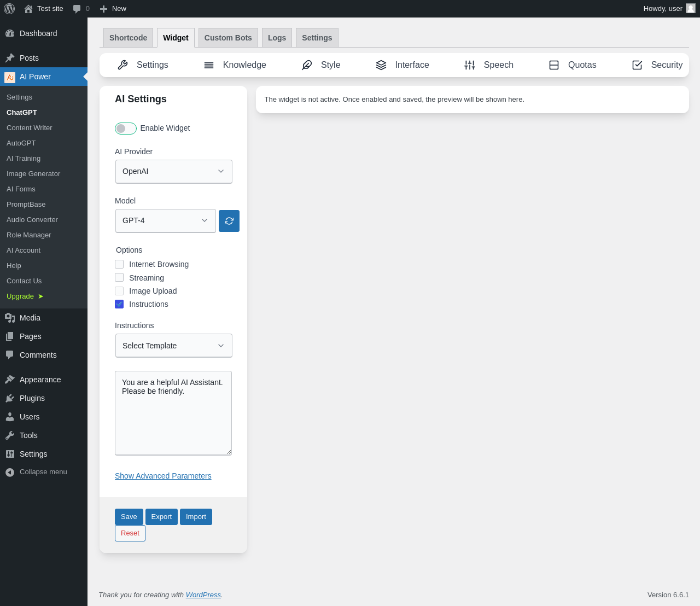The width and height of the screenshot is (700, 606).
Task: Click the Collapse menu arrow icon
Action: 10,472
